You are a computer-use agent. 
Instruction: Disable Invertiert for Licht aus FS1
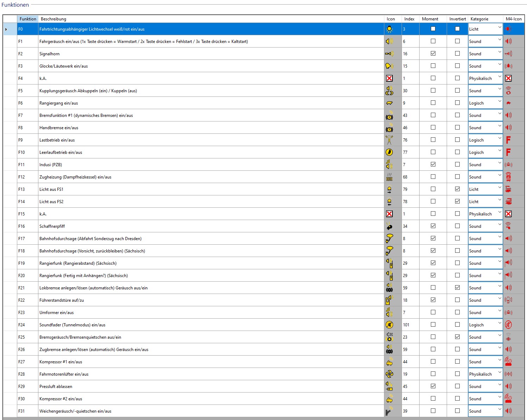click(x=457, y=189)
